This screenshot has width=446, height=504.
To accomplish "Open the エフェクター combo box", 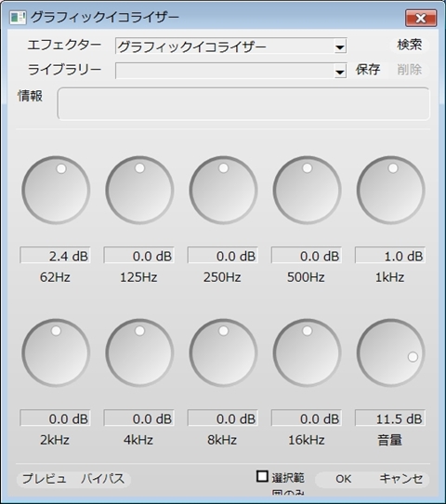I will (230, 46).
